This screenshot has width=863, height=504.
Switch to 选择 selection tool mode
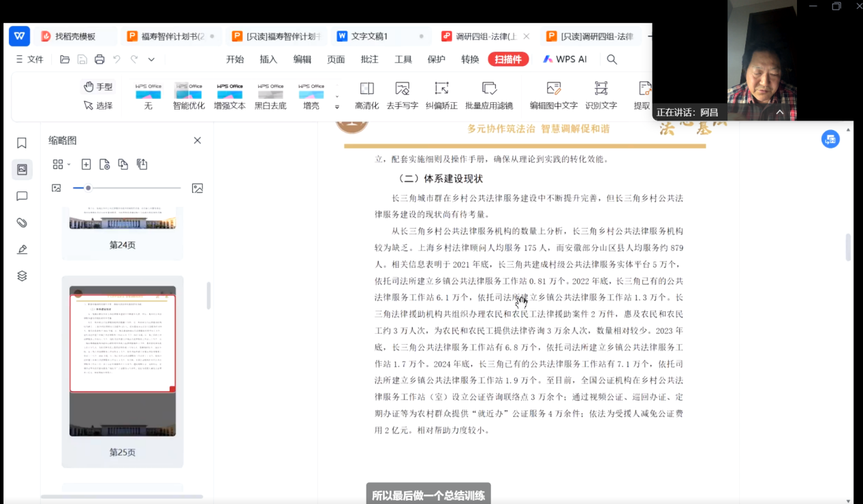click(97, 106)
